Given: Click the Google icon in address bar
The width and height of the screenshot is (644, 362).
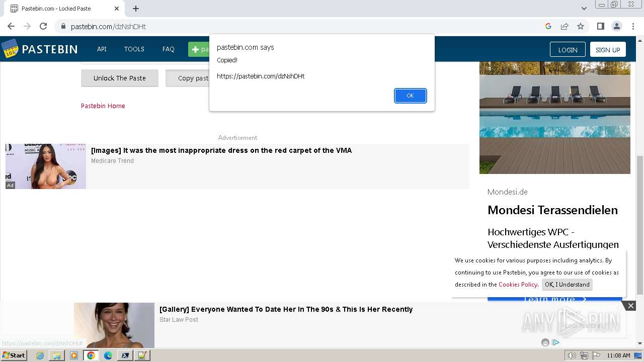Looking at the screenshot, I should click(548, 26).
